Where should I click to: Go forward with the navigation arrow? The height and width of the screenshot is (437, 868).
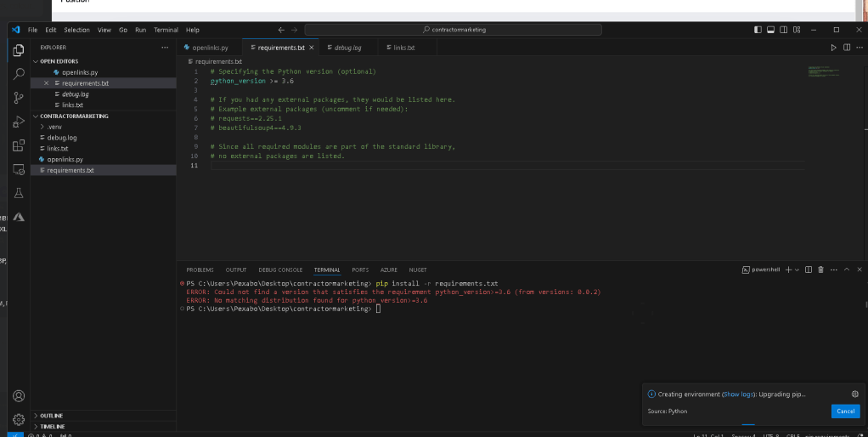295,30
